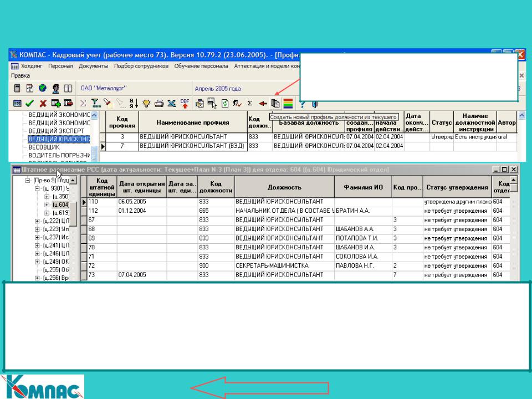Expand the (ц.237) Ис tree node

tap(37, 238)
